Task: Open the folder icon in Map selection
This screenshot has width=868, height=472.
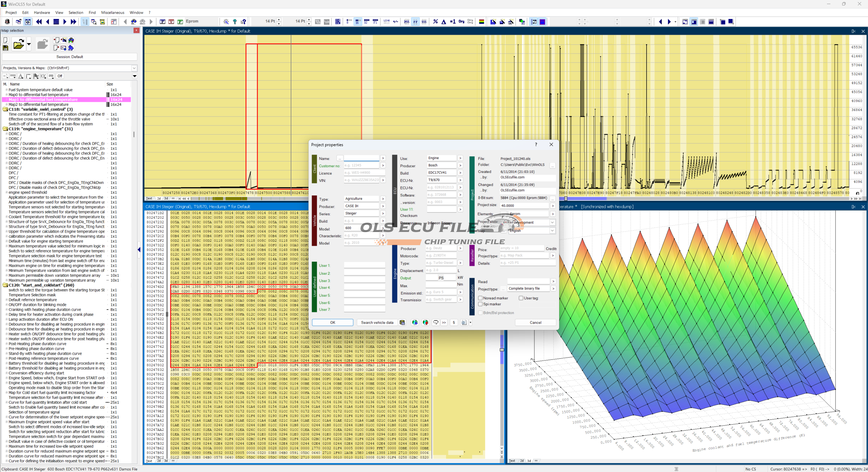Action: [18, 44]
